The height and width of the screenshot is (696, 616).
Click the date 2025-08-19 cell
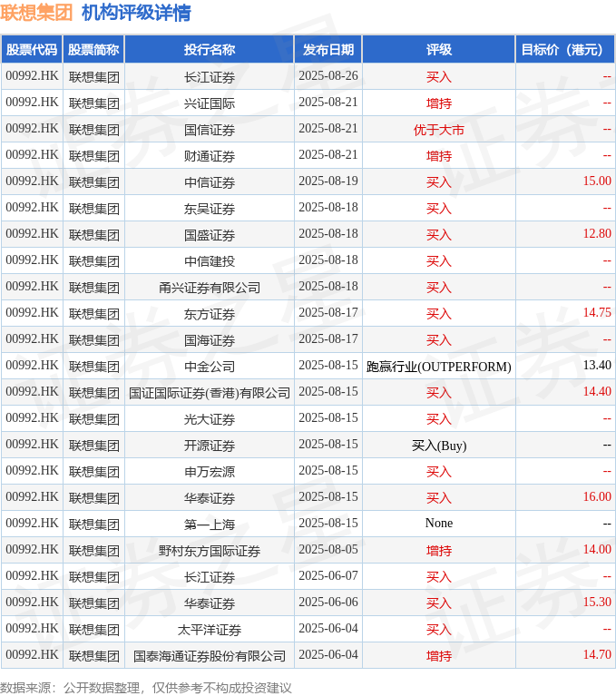click(328, 181)
